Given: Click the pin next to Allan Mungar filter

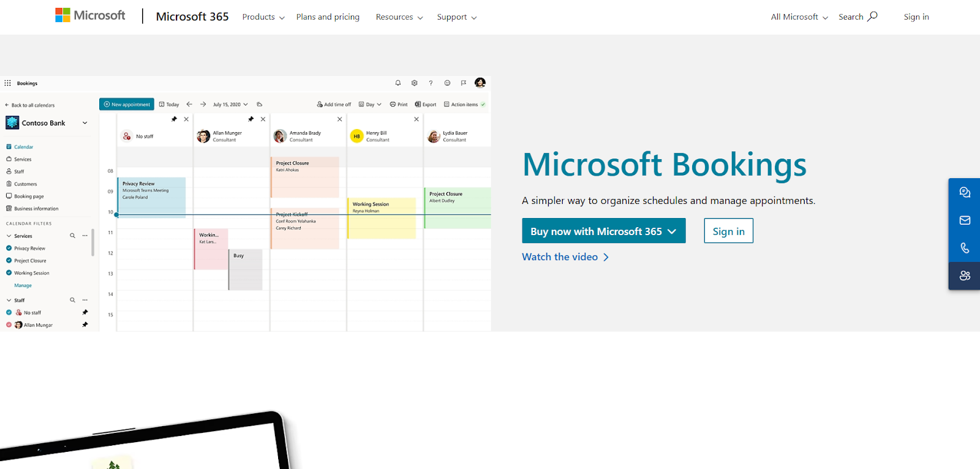Looking at the screenshot, I should tap(85, 325).
